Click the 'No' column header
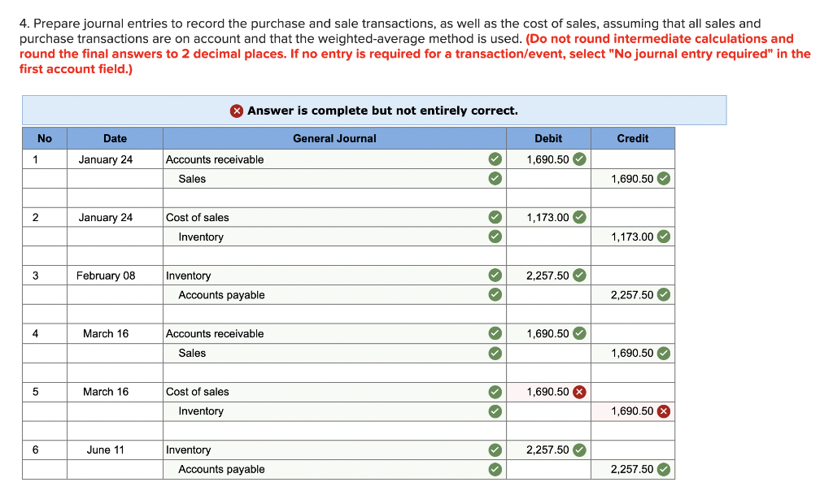This screenshot has width=833, height=504. (x=45, y=138)
